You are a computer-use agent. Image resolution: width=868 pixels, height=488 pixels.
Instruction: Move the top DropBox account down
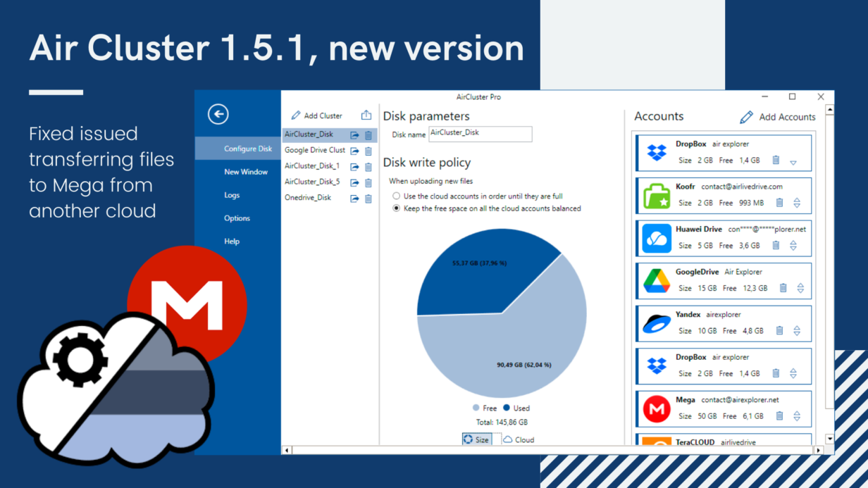coord(793,163)
